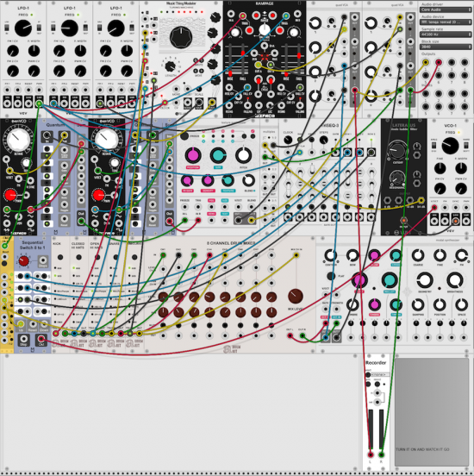Click the first EvenVCO's OCTAVE knob
This screenshot has height=476, width=474.
click(x=18, y=140)
